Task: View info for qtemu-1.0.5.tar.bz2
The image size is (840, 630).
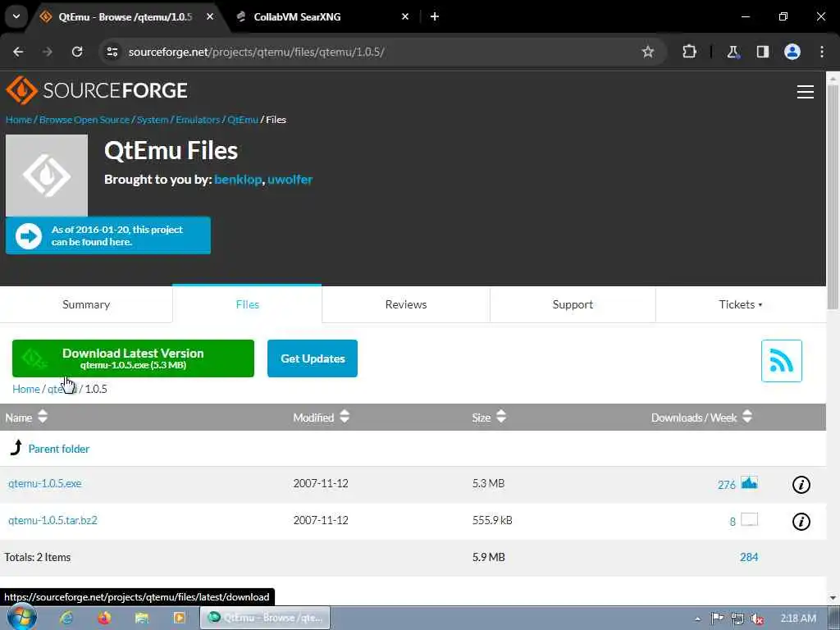Action: tap(801, 521)
